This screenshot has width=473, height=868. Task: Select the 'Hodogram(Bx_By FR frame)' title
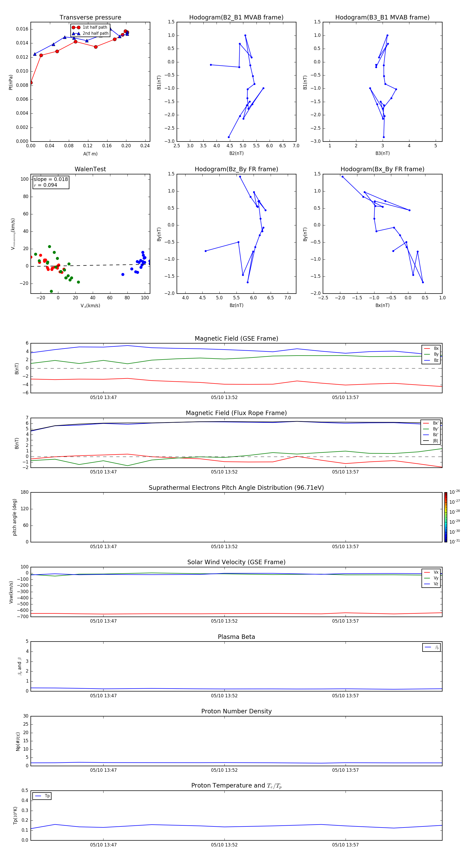click(x=382, y=169)
